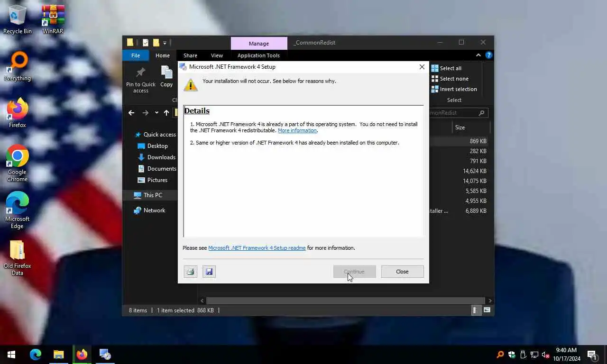607x364 pixels.
Task: Open File Explorer from the taskbar
Action: tap(58, 355)
